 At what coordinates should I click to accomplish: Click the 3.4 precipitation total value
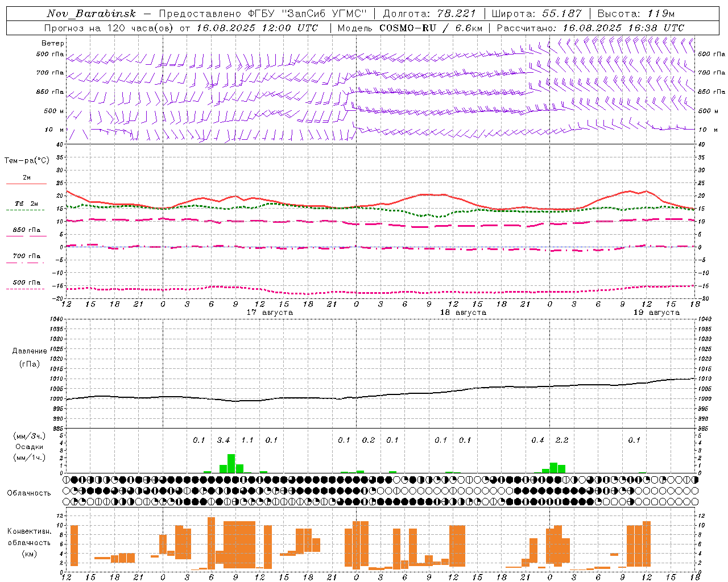coord(224,440)
